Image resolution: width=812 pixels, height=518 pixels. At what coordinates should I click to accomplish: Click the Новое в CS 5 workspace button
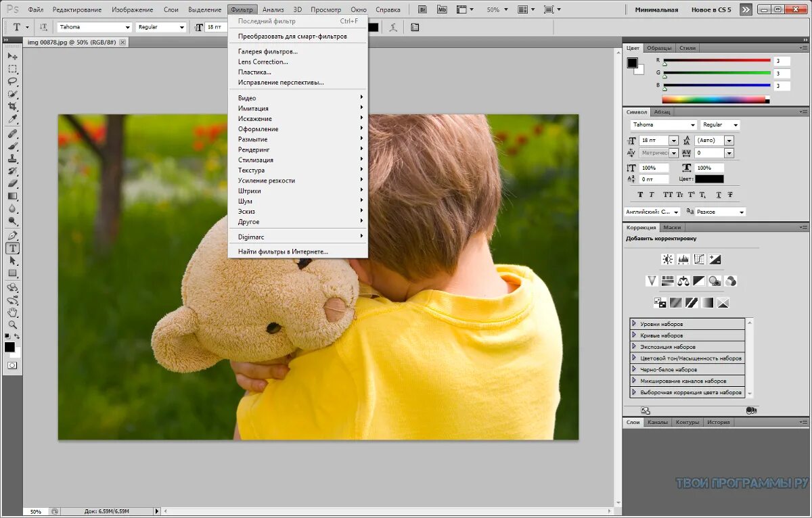pos(710,9)
